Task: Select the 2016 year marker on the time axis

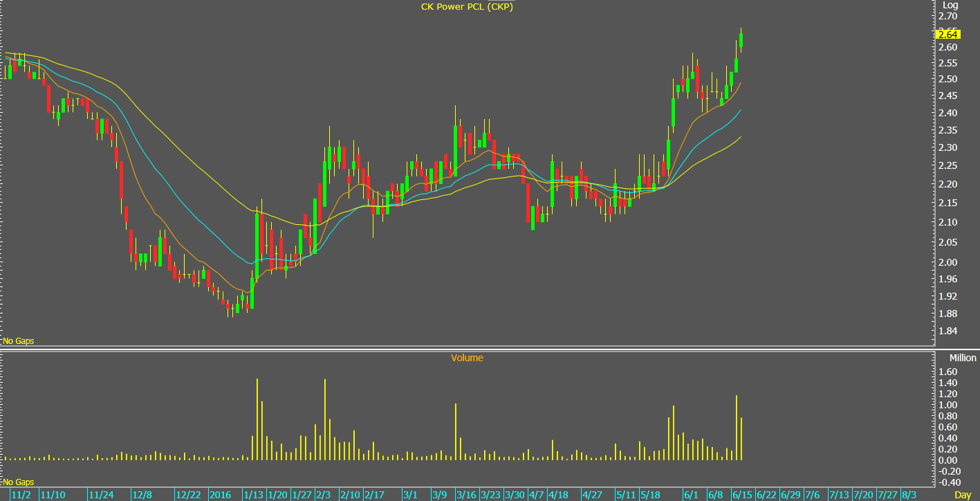Action: click(x=221, y=495)
